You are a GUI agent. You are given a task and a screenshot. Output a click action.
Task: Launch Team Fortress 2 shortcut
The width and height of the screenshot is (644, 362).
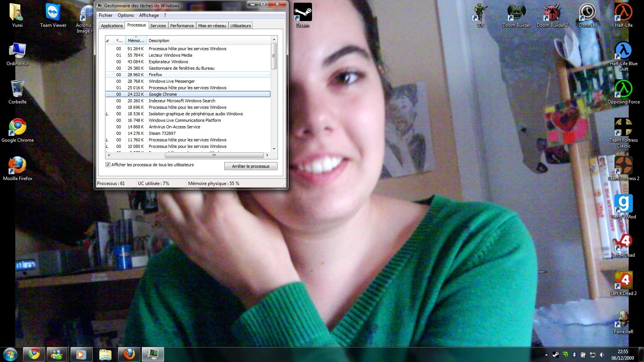(x=624, y=169)
